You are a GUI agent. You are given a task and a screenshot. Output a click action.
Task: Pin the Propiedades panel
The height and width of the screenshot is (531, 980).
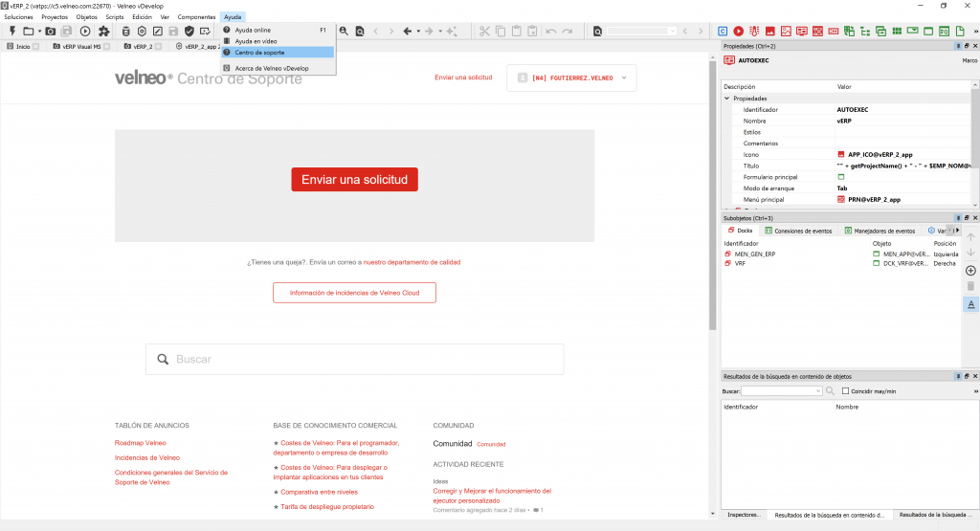click(958, 46)
